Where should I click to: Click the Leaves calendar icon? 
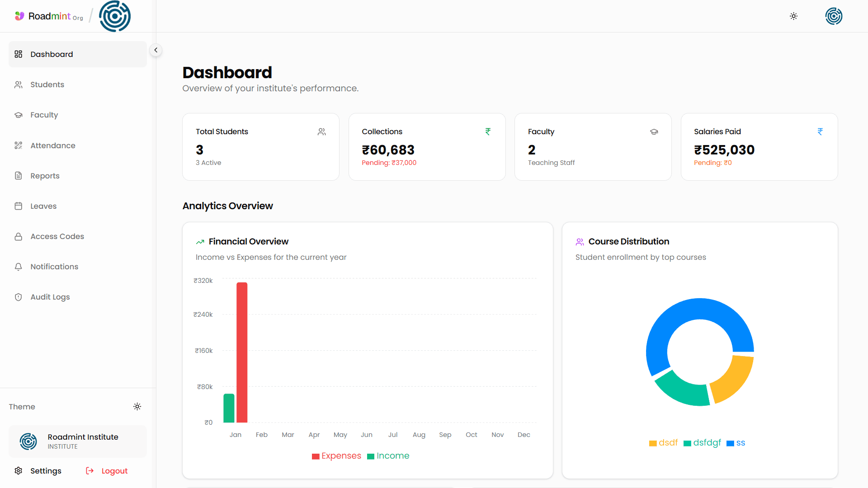(x=18, y=206)
